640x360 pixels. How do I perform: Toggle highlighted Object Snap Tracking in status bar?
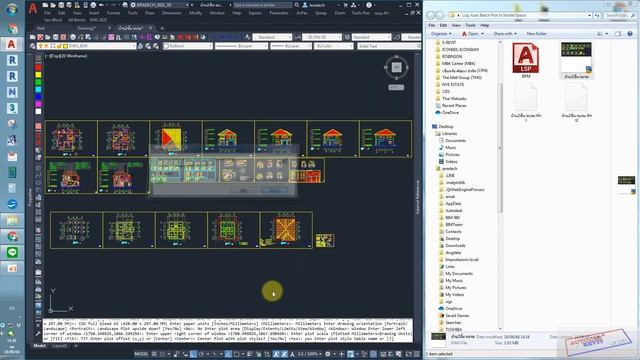(228, 354)
